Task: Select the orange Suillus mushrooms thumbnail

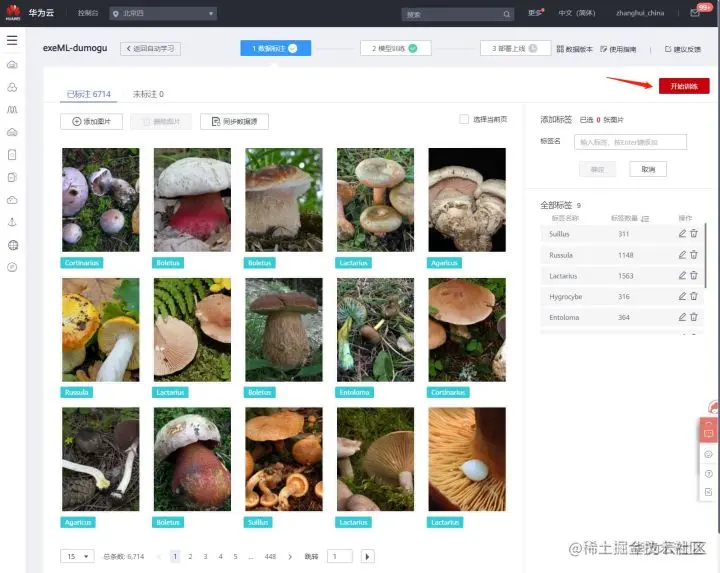Action: 284,459
